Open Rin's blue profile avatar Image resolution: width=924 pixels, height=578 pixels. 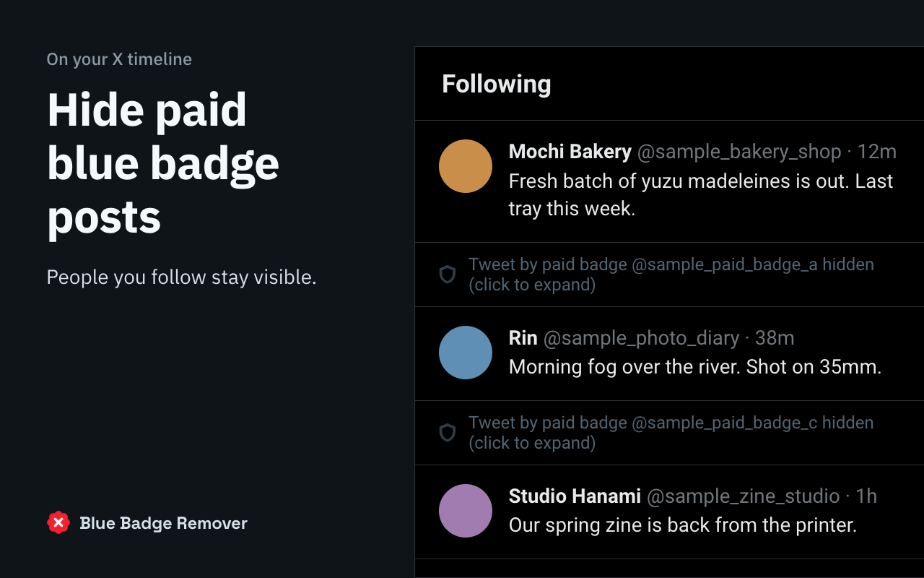click(466, 353)
